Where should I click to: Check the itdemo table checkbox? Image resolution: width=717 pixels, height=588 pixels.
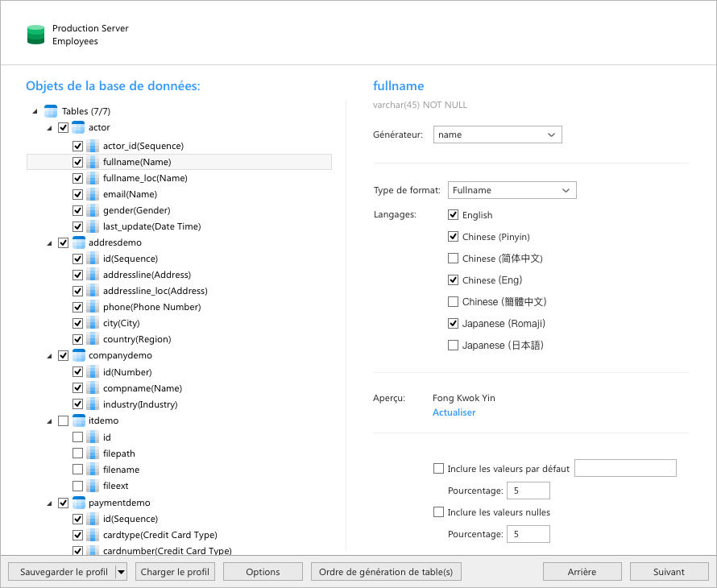click(x=63, y=420)
